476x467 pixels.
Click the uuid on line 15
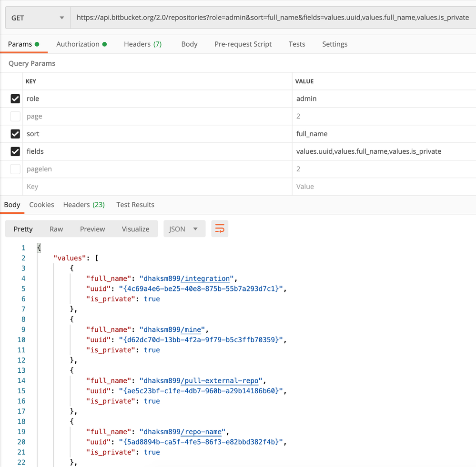coord(201,391)
